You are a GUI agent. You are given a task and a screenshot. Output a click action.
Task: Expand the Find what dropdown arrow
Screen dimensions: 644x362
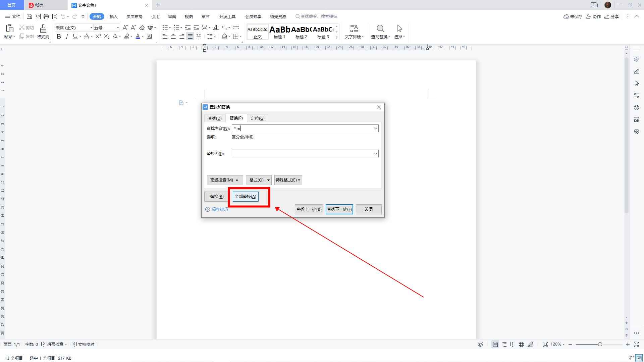point(375,128)
